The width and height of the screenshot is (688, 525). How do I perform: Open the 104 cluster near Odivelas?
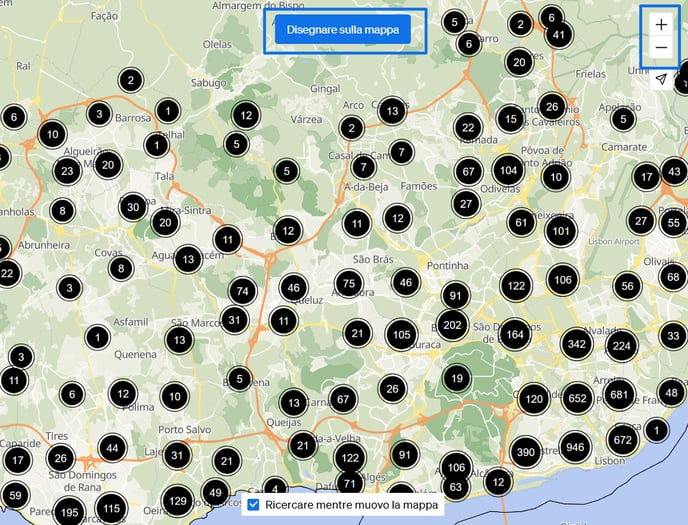507,171
